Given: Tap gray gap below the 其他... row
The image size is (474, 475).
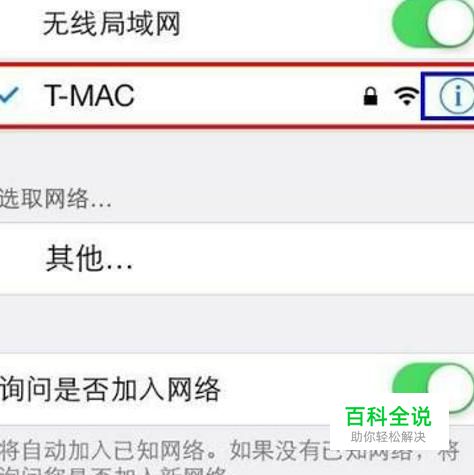Looking at the screenshot, I should [237, 324].
